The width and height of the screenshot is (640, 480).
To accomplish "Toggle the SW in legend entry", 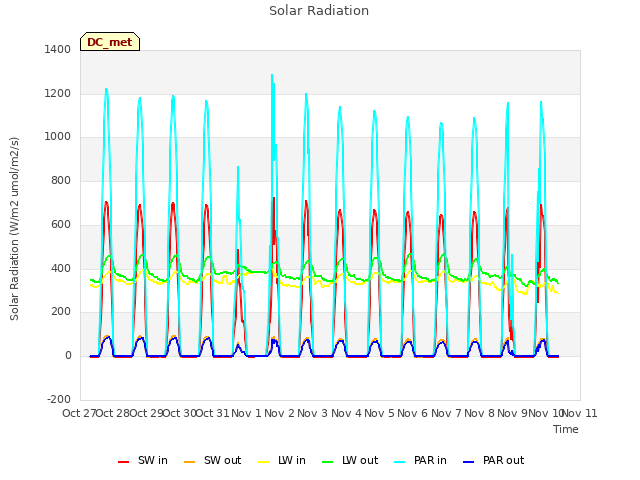I will pos(143,460).
